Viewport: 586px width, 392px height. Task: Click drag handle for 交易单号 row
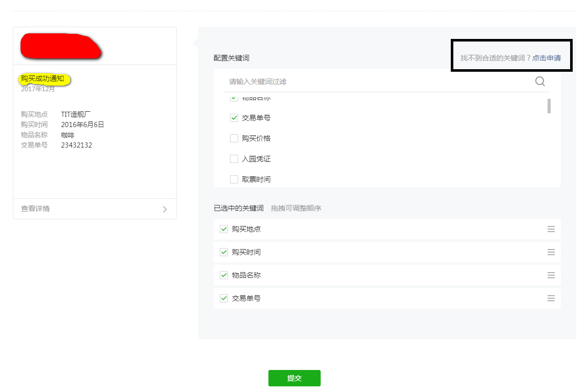[551, 298]
